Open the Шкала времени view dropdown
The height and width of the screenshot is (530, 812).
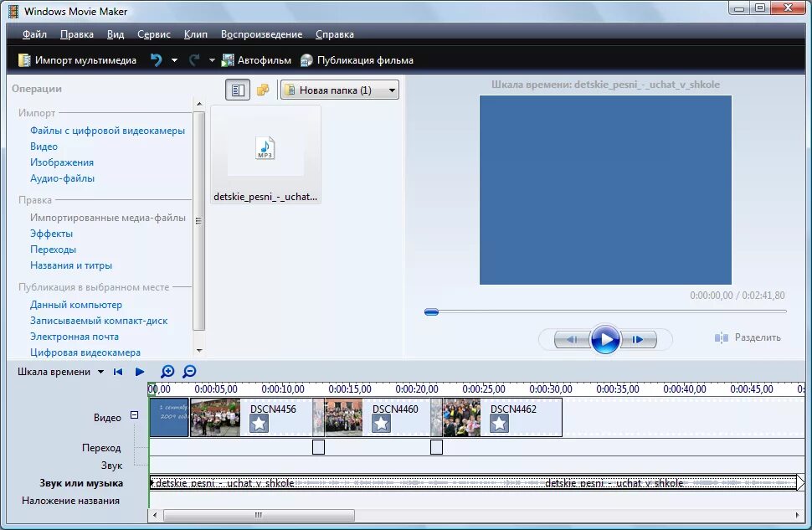pyautogui.click(x=60, y=372)
